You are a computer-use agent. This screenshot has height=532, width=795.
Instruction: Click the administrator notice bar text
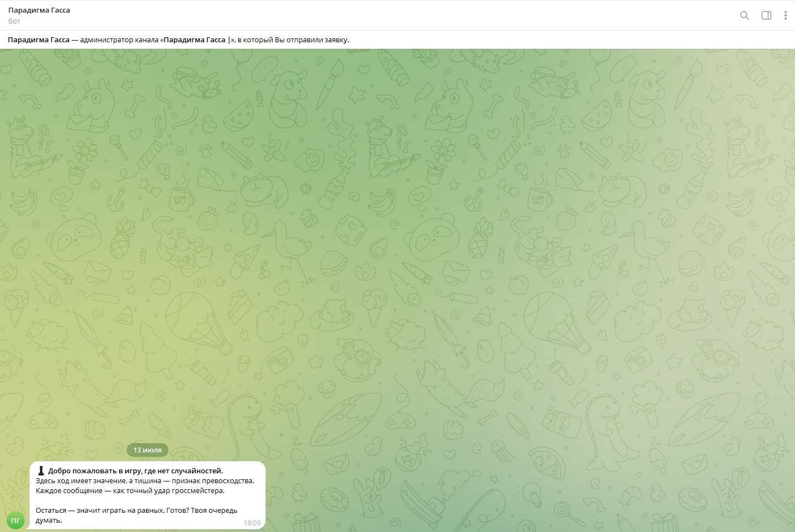[x=178, y=39]
